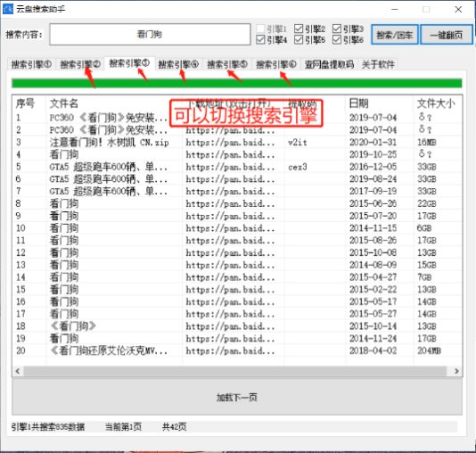Click the date 2016-12-05 cell
The image size is (476, 453).
point(373,167)
